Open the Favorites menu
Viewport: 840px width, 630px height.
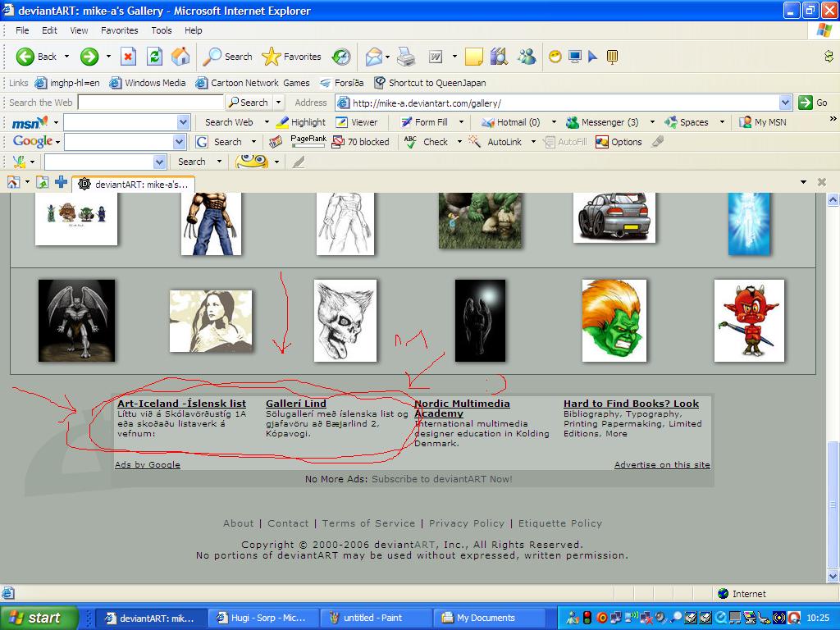coord(120,30)
